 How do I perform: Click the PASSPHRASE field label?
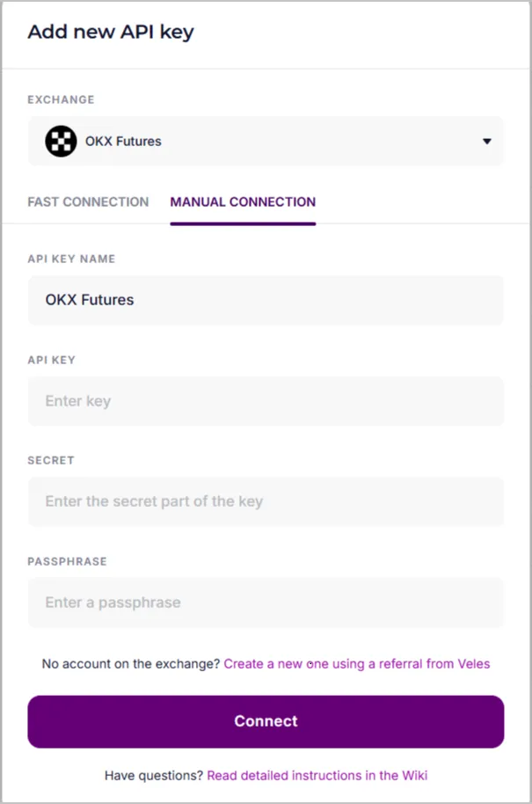[67, 561]
